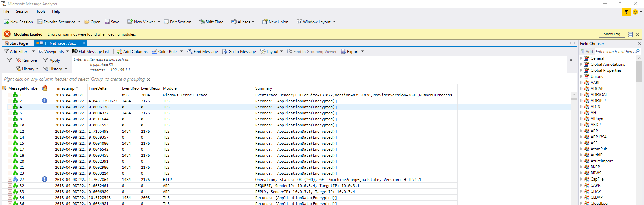Screen dimensions: 644x205
Task: Open the Help menu
Action: (x=56, y=11)
